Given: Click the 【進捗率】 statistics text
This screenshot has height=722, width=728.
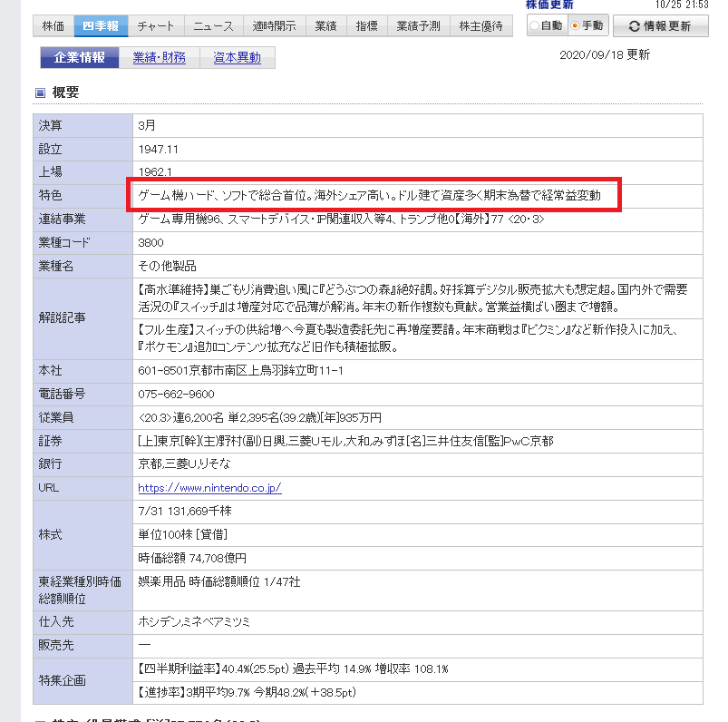Looking at the screenshot, I should tap(247, 692).
